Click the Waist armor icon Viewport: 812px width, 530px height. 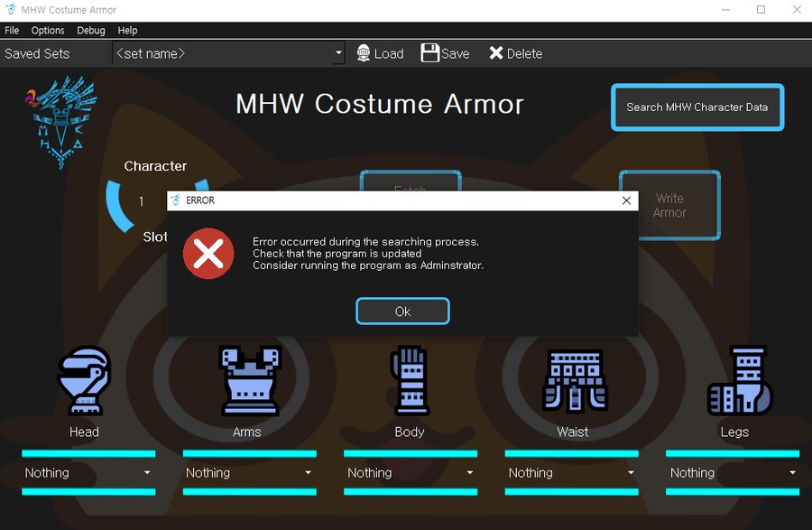click(574, 381)
